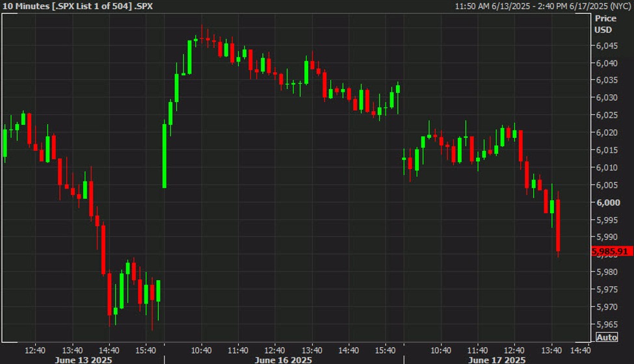Click the 10 Minutes interval label

(x=23, y=6)
